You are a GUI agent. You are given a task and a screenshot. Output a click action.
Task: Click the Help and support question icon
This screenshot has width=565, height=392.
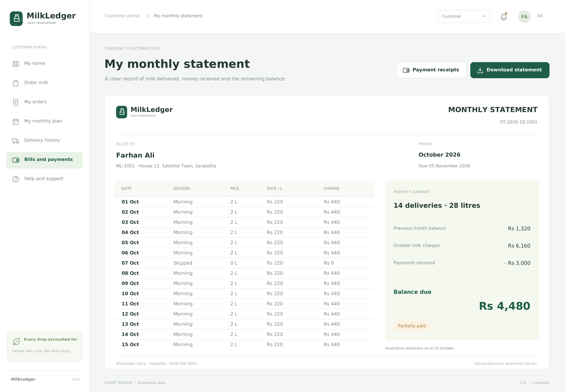tap(16, 179)
